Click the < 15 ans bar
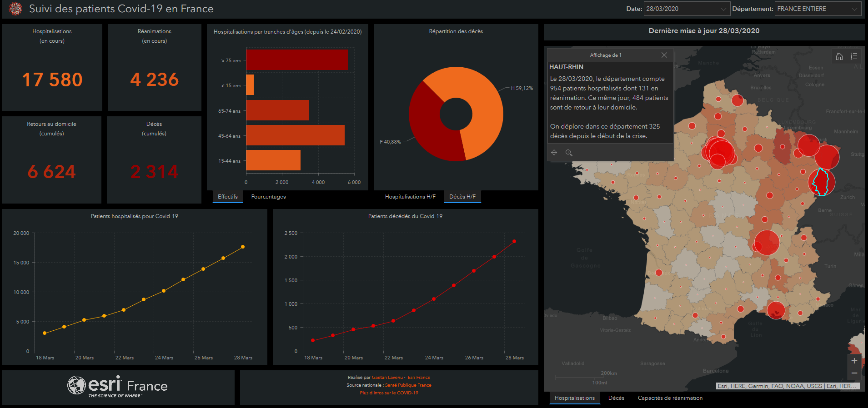 250,85
